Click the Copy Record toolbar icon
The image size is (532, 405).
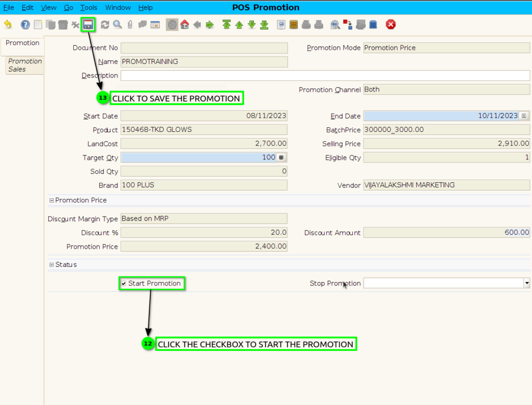click(50, 24)
